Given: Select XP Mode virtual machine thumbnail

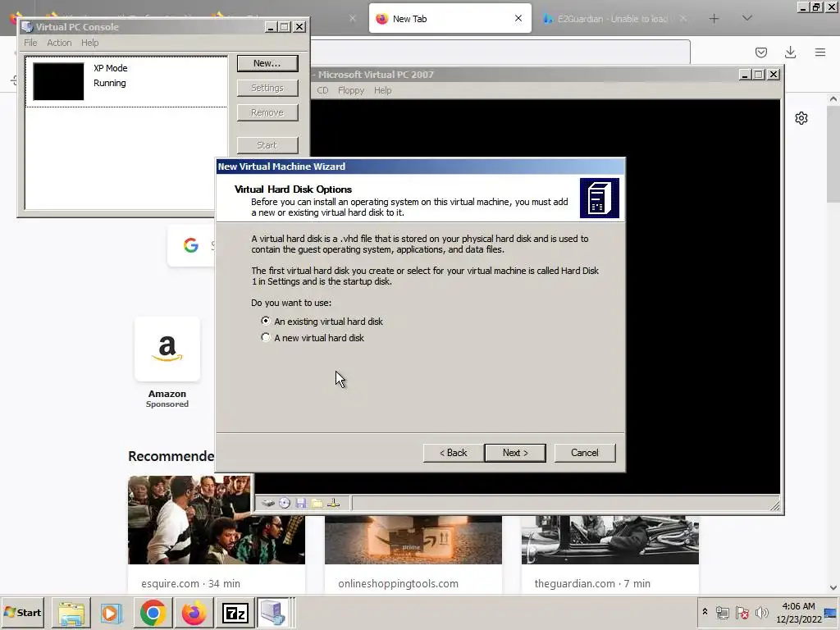Looking at the screenshot, I should pyautogui.click(x=58, y=81).
